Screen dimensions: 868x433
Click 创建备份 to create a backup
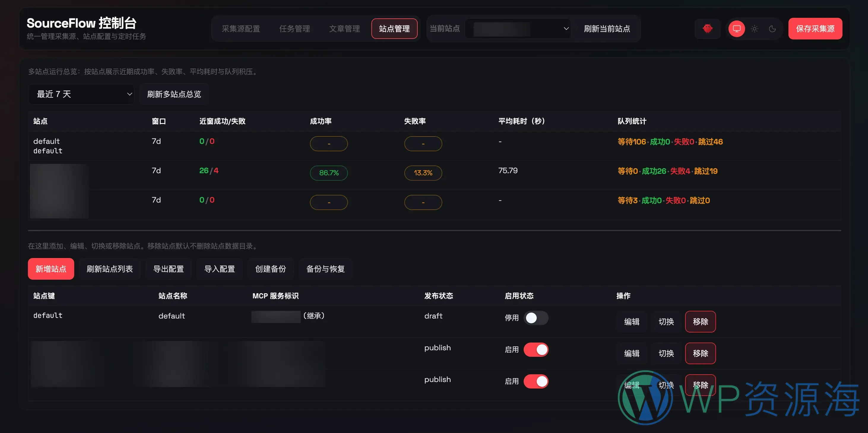point(270,269)
